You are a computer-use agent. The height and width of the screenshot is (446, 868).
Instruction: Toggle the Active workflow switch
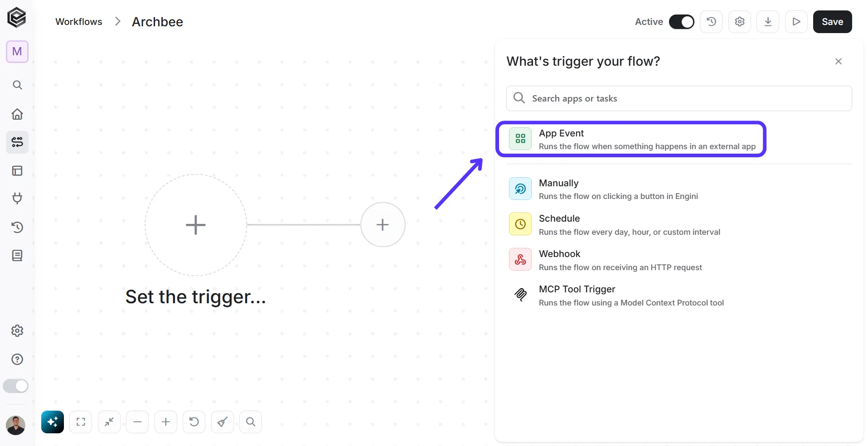[x=682, y=22]
